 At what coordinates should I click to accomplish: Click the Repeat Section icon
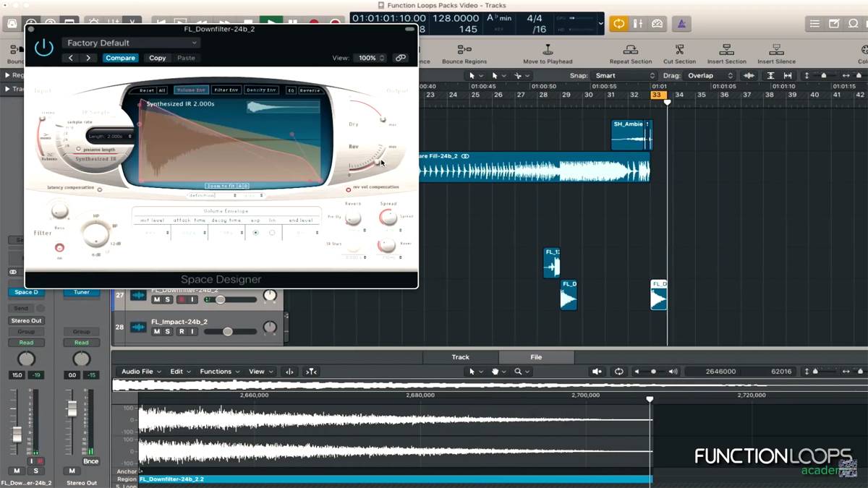(630, 50)
